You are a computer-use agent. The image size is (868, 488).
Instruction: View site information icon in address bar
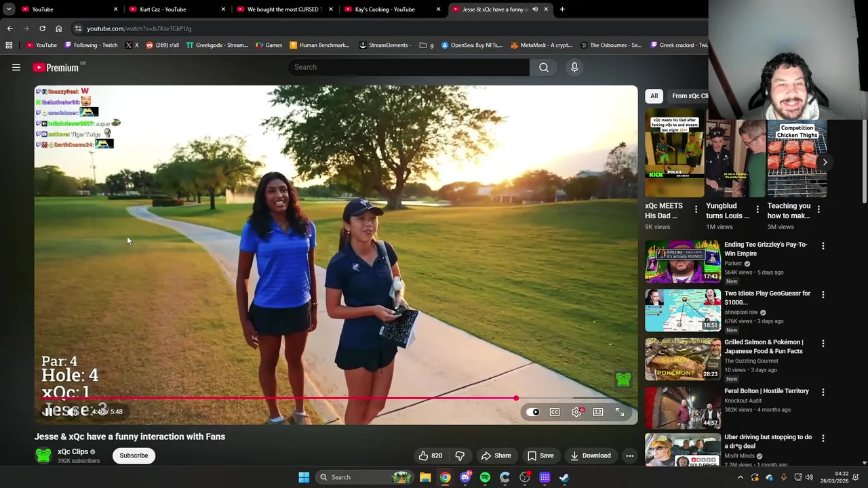click(x=78, y=28)
